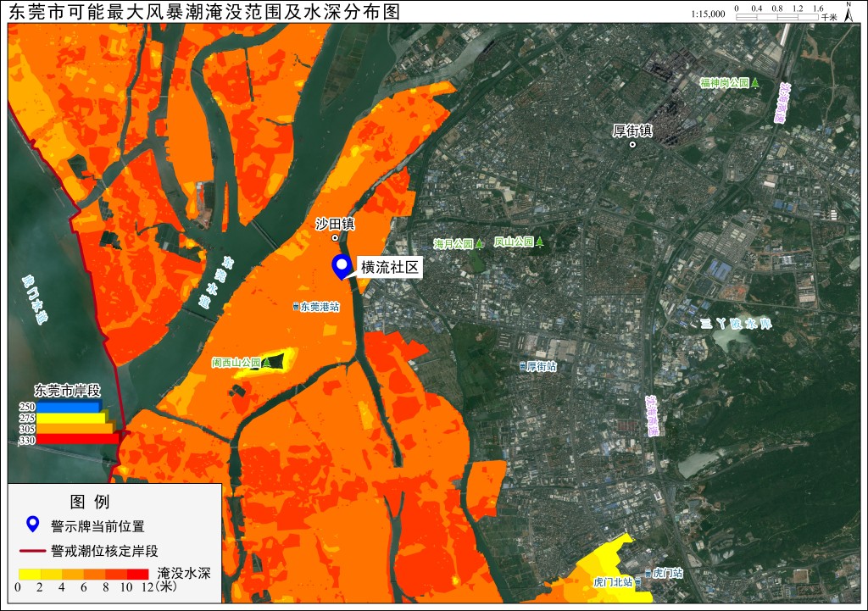The image size is (868, 611).
Task: Click the legend pin icon for 警示牌当前位置
Action: coord(33,525)
